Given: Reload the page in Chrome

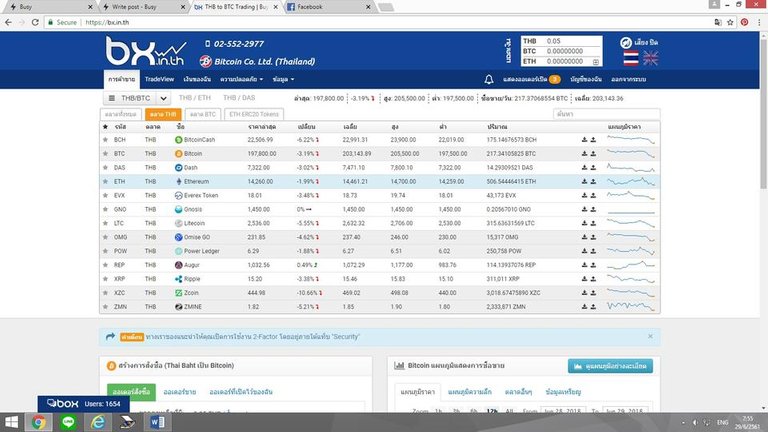Looking at the screenshot, I should (x=35, y=22).
